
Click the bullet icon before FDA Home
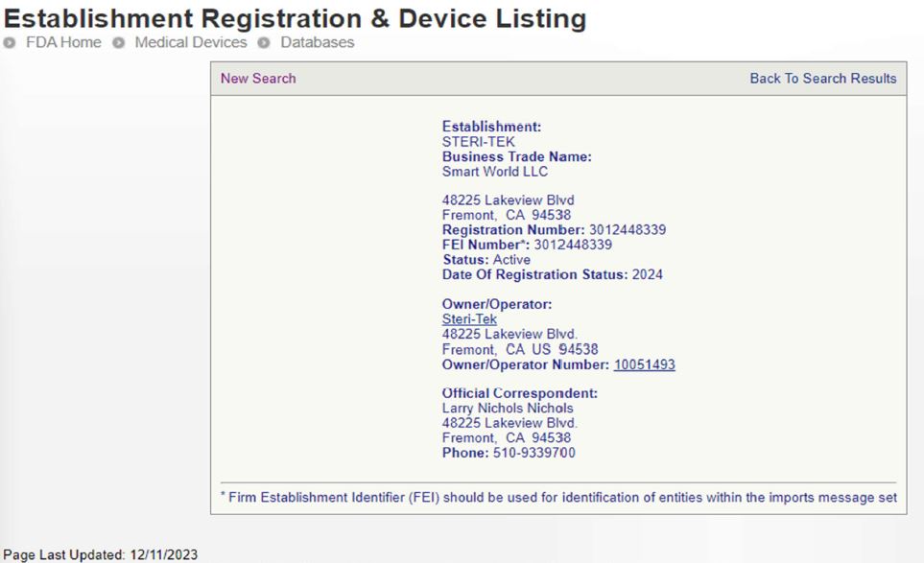point(12,43)
